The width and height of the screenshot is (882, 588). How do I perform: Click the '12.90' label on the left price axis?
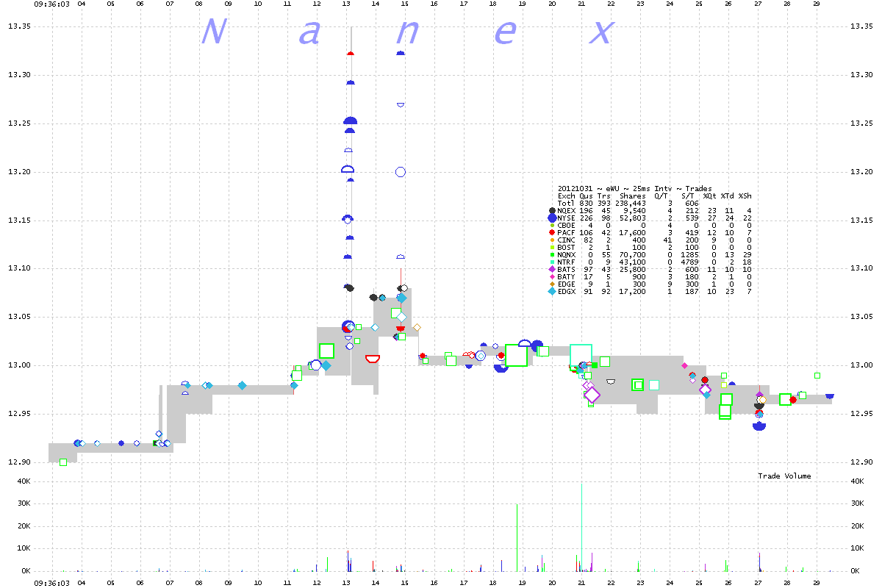18,462
